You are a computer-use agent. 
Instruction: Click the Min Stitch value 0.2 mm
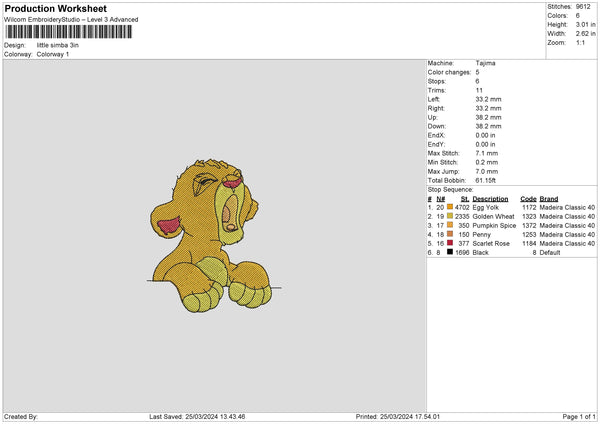click(x=487, y=162)
